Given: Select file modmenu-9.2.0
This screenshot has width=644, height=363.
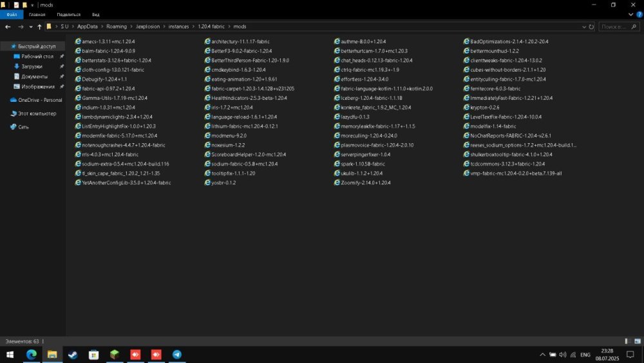Looking at the screenshot, I should pos(225,135).
